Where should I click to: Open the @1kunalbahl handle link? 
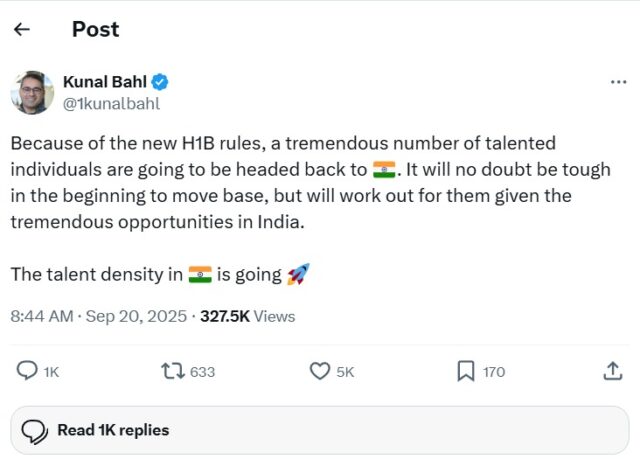pyautogui.click(x=111, y=102)
